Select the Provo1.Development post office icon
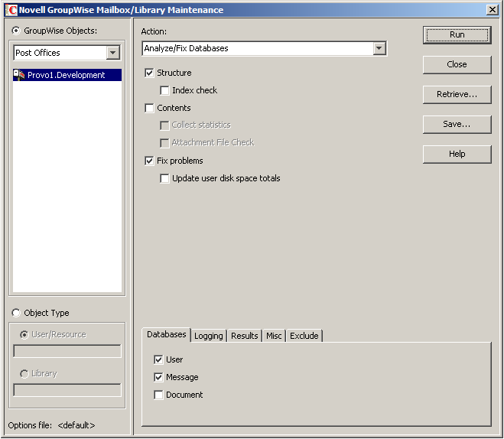The image size is (504, 439). tap(19, 75)
